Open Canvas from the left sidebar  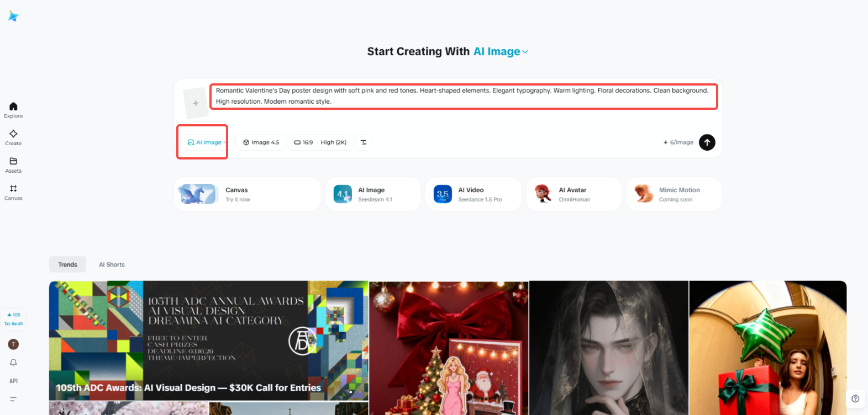pos(13,193)
